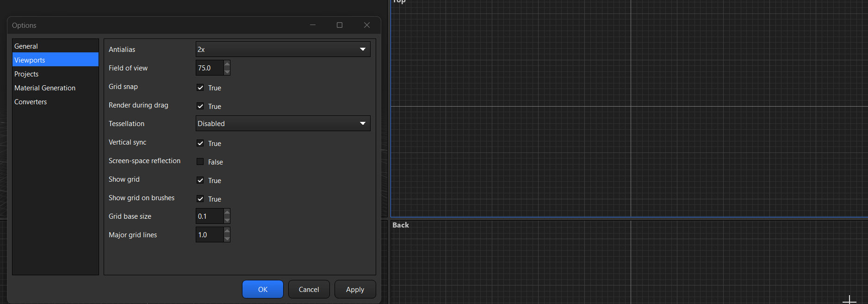Click the Antialias label

click(x=122, y=50)
